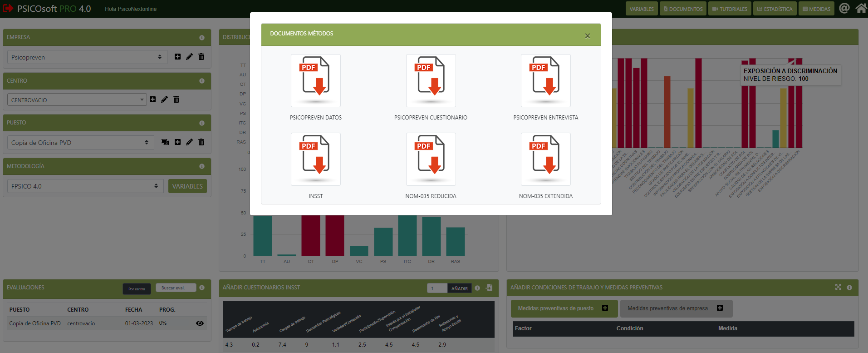This screenshot has width=868, height=353.
Task: Add a new puesto with plus icon
Action: pos(177,142)
